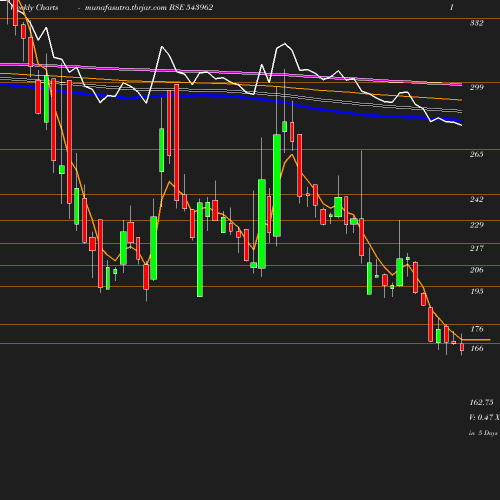Click the 217 price axis label
The image size is (500, 500).
pos(476,248)
